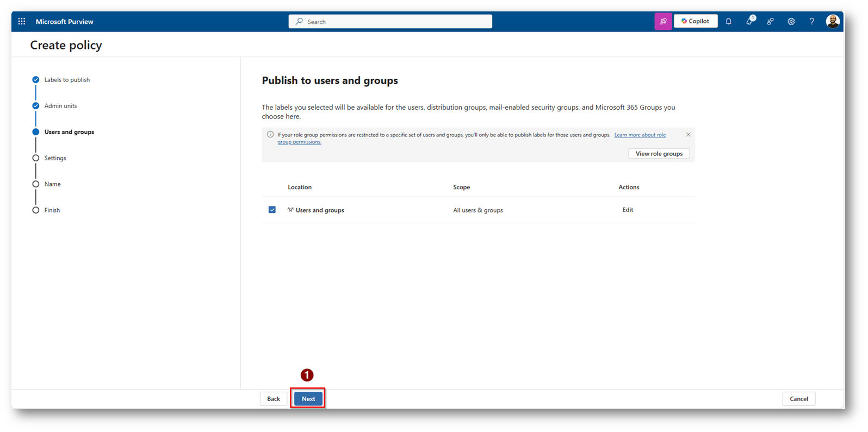Image resolution: width=868 pixels, height=432 pixels.
Task: Go to the Labels to publish step
Action: pyautogui.click(x=67, y=80)
